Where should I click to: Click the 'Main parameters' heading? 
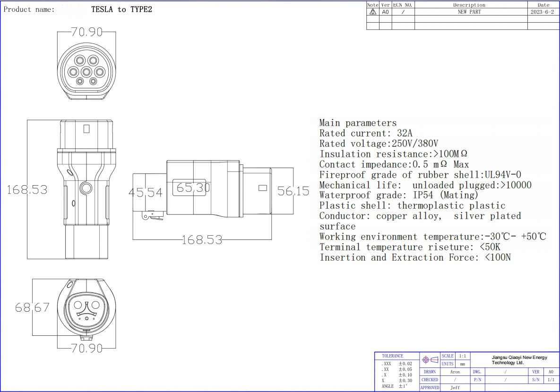(x=358, y=123)
